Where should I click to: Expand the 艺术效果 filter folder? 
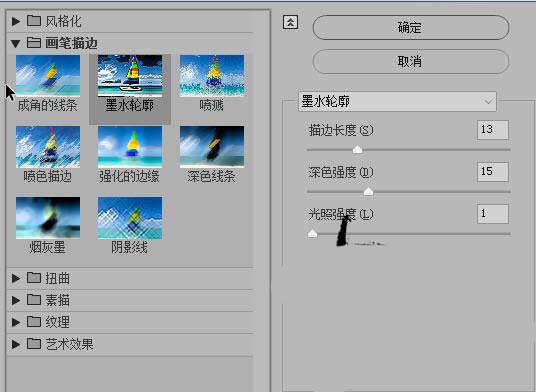[16, 344]
